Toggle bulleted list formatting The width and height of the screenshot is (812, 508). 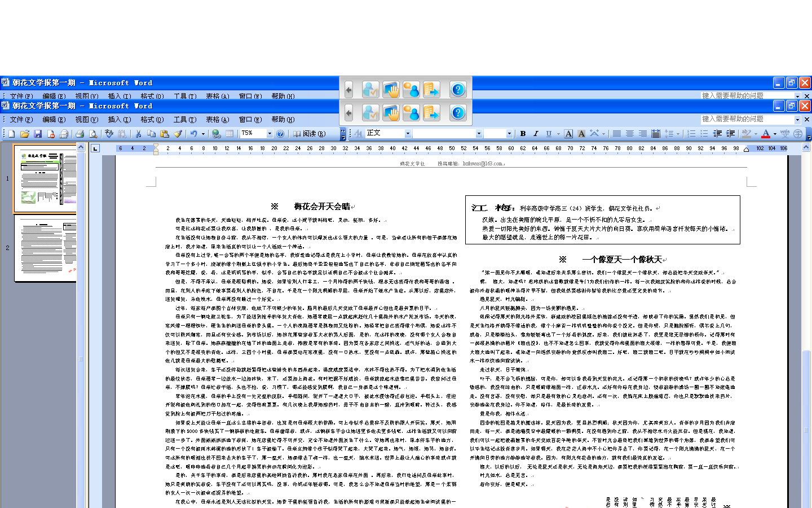tap(704, 134)
